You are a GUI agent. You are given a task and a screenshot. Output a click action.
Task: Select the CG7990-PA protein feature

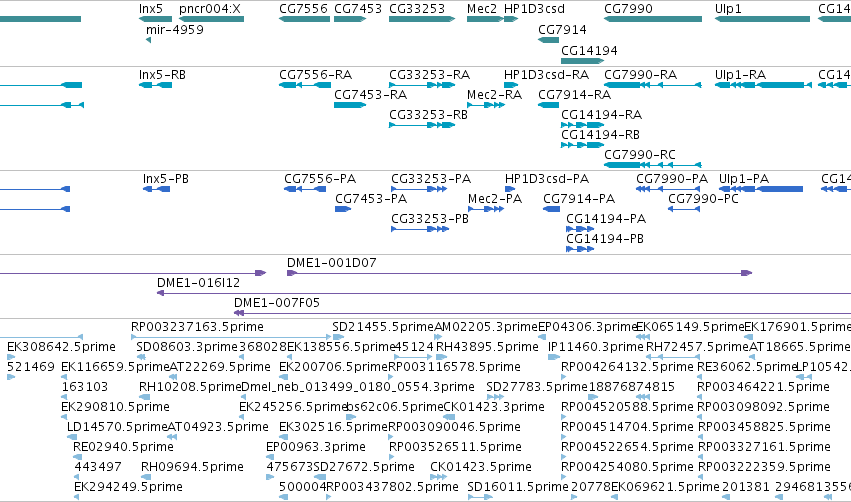click(x=668, y=189)
